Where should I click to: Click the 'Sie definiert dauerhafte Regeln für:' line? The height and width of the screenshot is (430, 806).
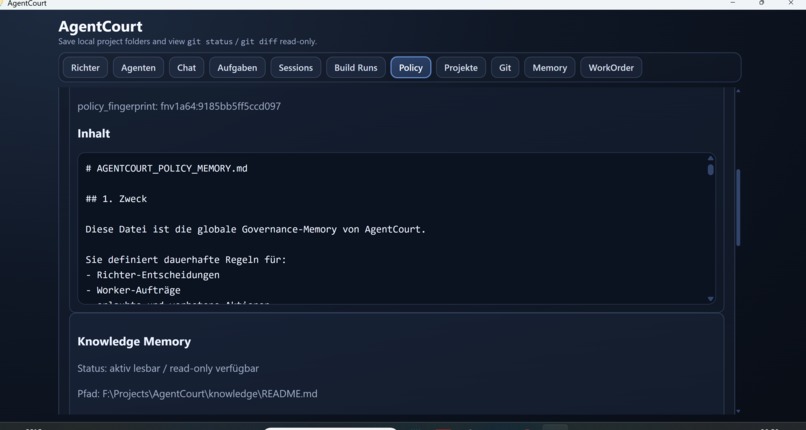pos(186,260)
